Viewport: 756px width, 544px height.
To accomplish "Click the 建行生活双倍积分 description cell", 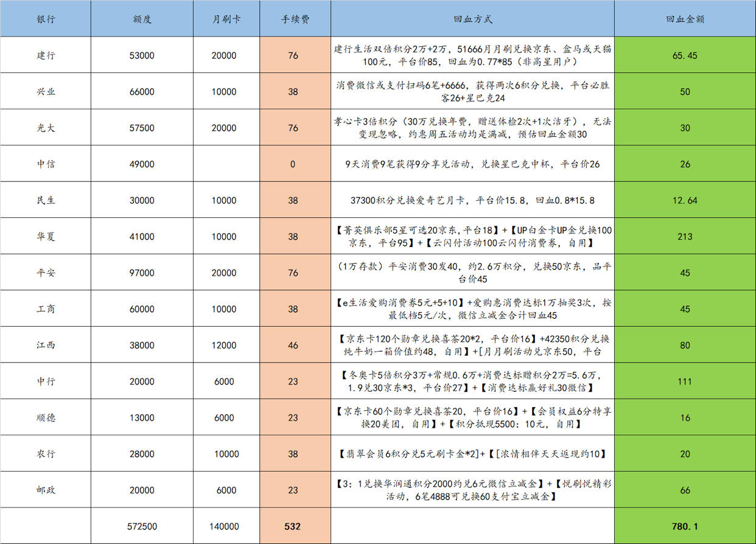I will pos(472,55).
